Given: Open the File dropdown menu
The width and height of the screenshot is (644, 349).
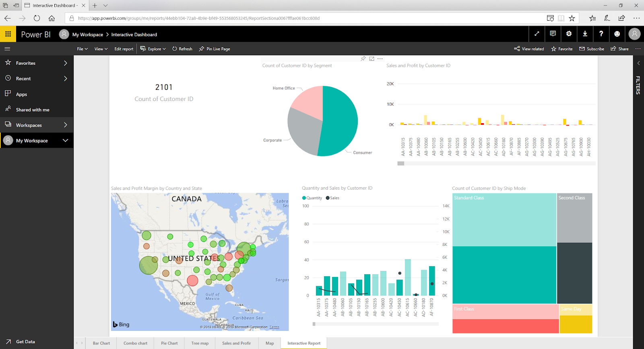Looking at the screenshot, I should [82, 49].
